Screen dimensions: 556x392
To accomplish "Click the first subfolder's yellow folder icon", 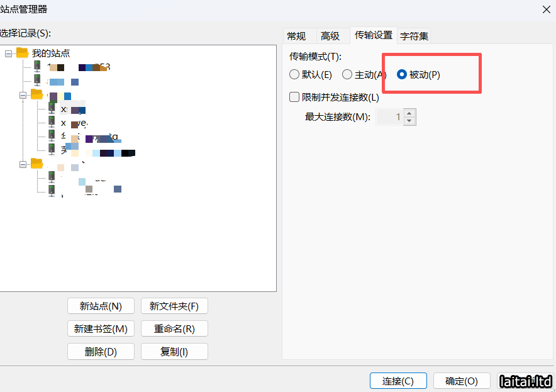I will pos(37,94).
